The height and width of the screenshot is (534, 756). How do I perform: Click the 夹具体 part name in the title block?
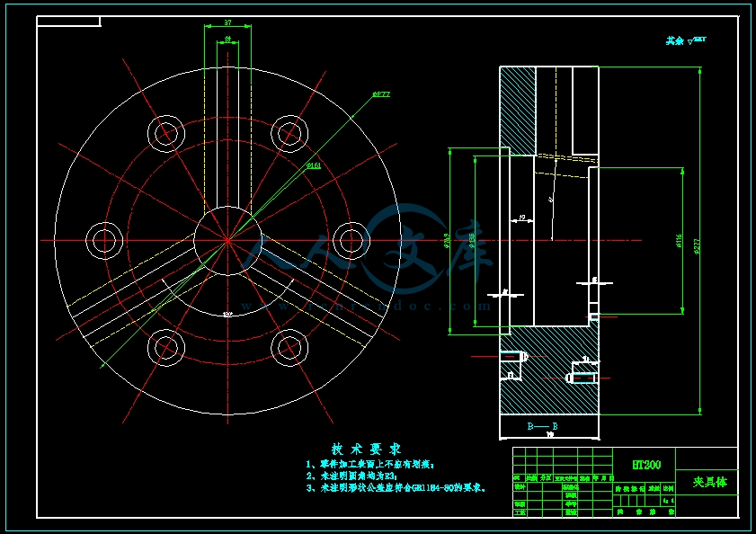tap(709, 482)
